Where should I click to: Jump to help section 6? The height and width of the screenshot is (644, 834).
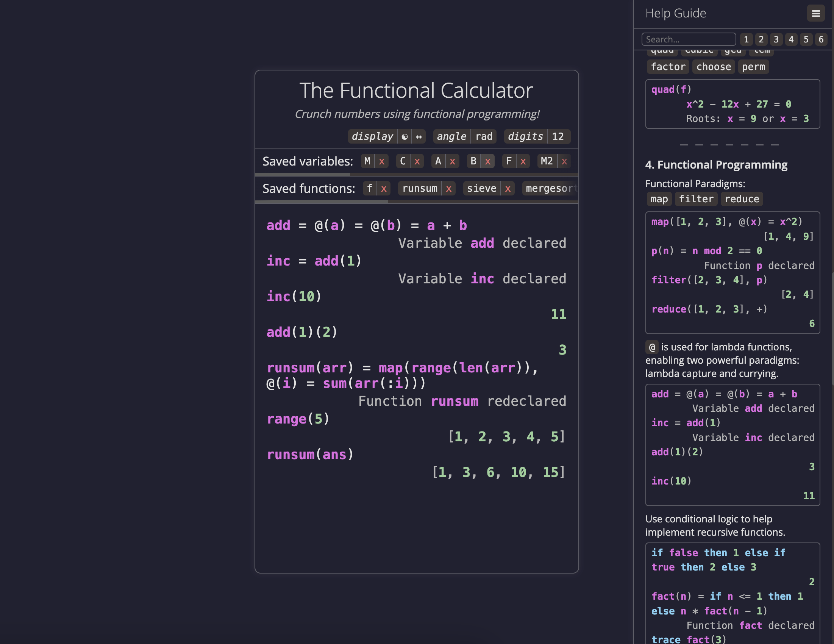click(x=821, y=39)
